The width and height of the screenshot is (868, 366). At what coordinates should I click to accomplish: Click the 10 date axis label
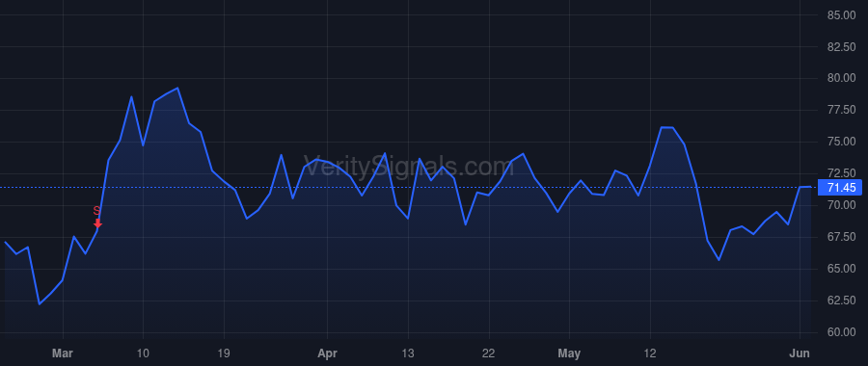[x=144, y=353]
